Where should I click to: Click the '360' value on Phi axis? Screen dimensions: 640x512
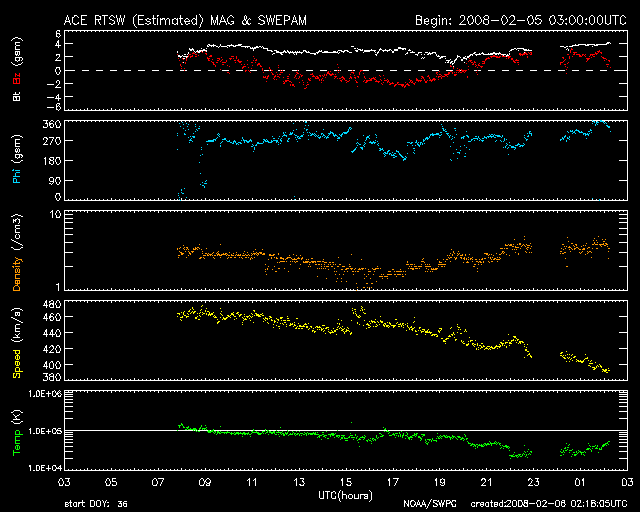point(52,125)
